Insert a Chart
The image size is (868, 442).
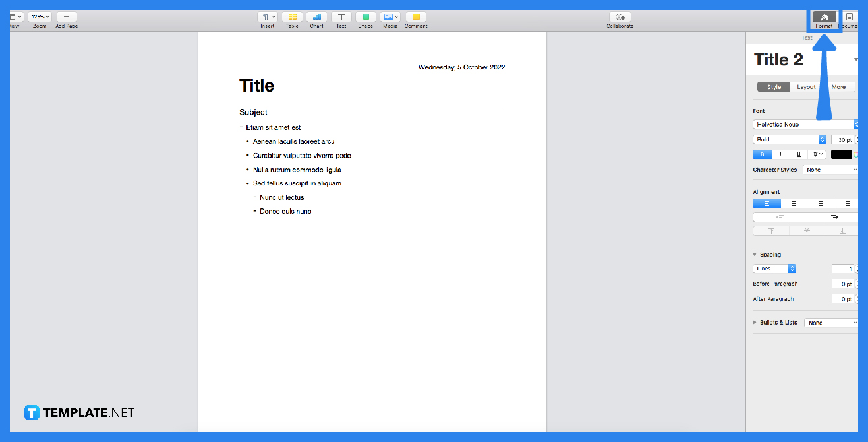click(x=316, y=18)
